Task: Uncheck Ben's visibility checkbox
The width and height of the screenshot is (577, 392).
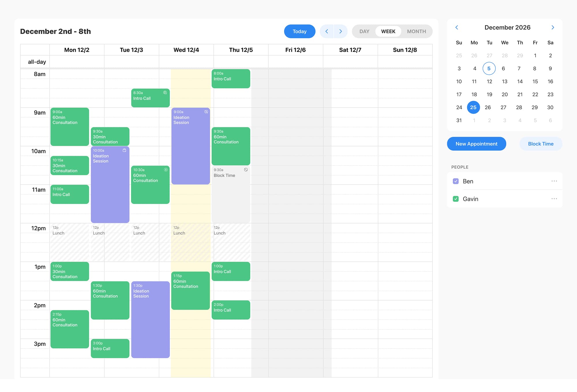Action: (x=456, y=181)
